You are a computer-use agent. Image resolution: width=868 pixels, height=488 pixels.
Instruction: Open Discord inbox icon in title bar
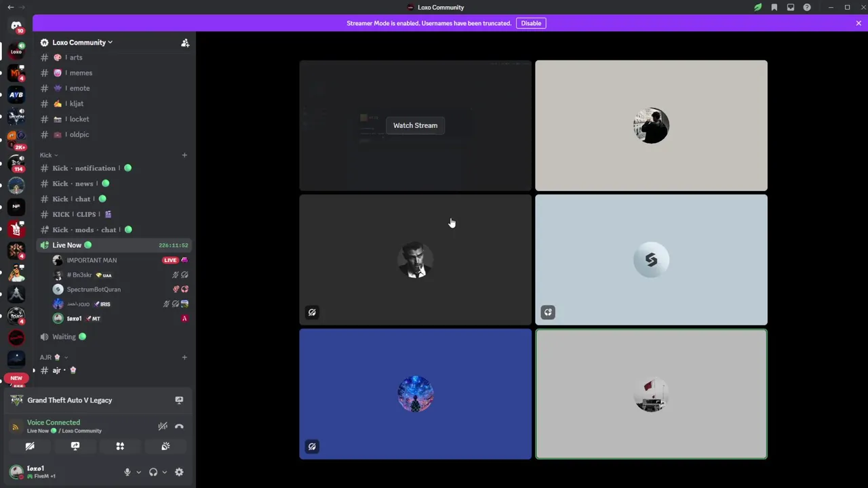[790, 7]
